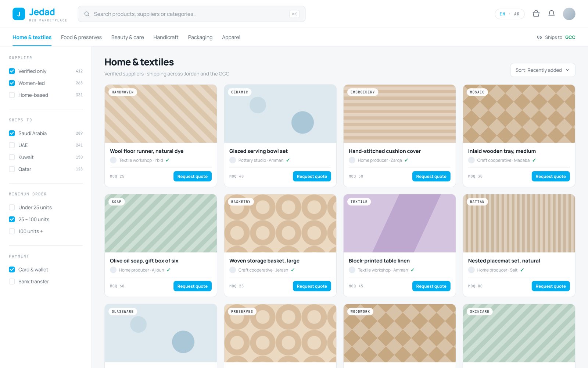Click supplier avatar for Home producer Salt
The height and width of the screenshot is (368, 588).
coord(472,270)
